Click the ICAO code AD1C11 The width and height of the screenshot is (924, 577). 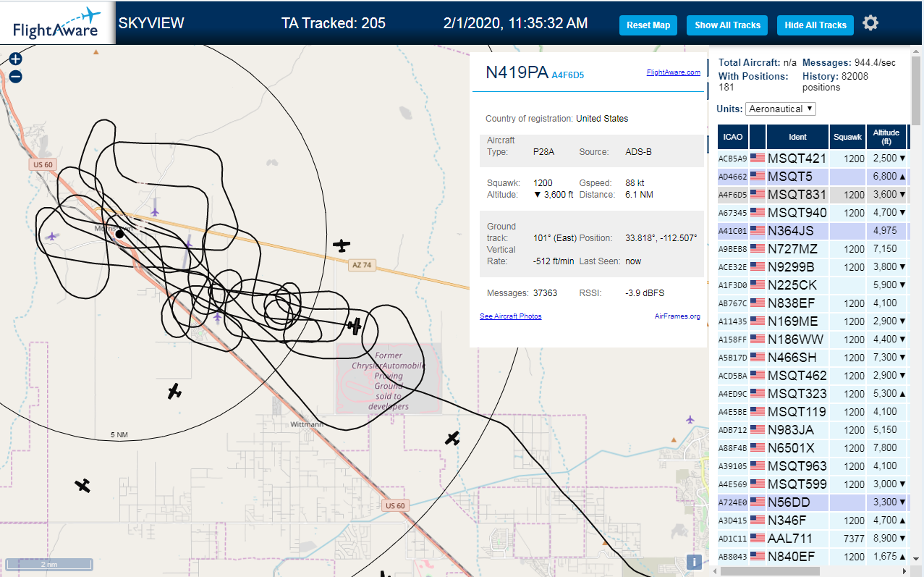[x=732, y=539]
